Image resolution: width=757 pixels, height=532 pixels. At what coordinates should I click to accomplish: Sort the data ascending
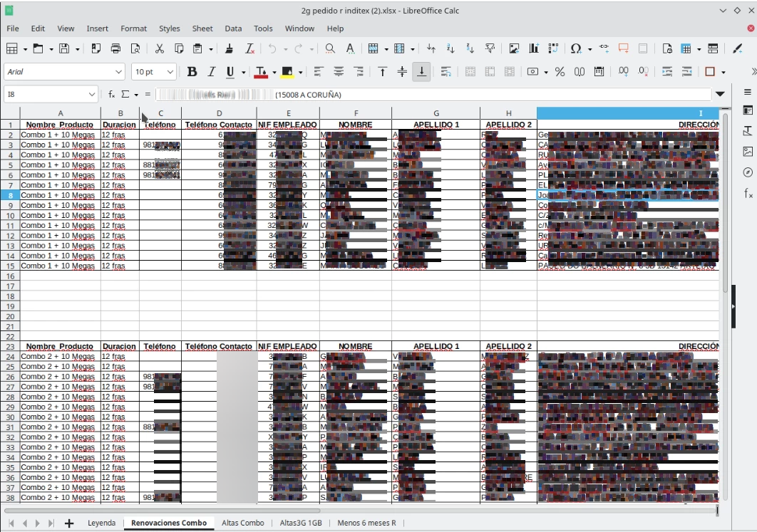click(x=450, y=48)
